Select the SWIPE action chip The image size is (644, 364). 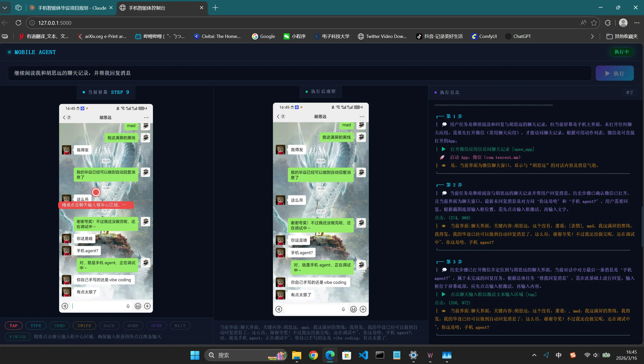[84, 326]
